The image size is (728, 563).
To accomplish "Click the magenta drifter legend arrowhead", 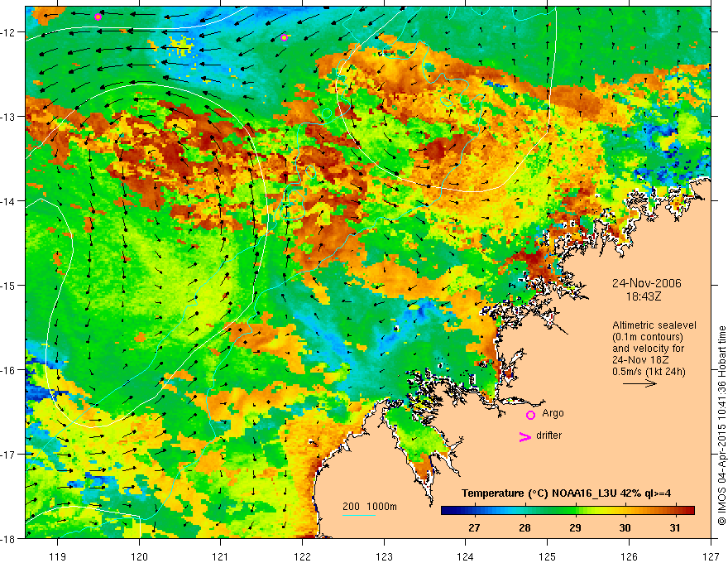I will pos(524,436).
